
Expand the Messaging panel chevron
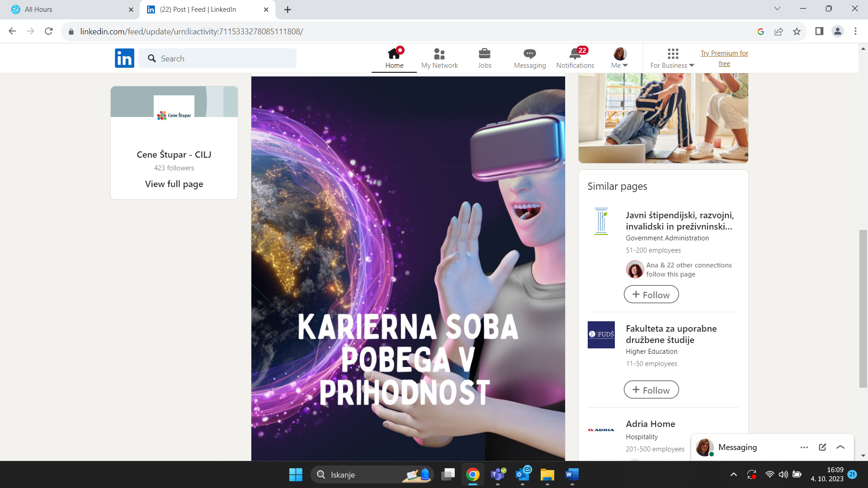click(x=840, y=447)
